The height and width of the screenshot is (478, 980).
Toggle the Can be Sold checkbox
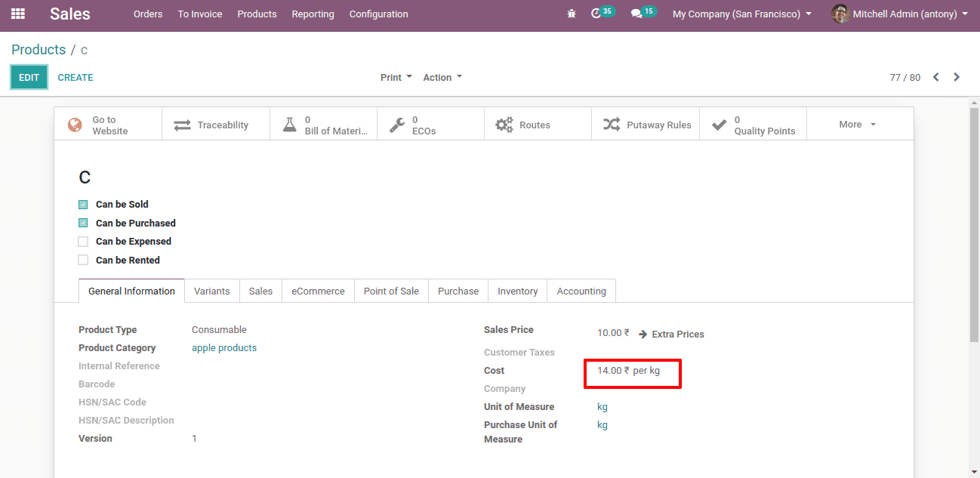tap(83, 205)
